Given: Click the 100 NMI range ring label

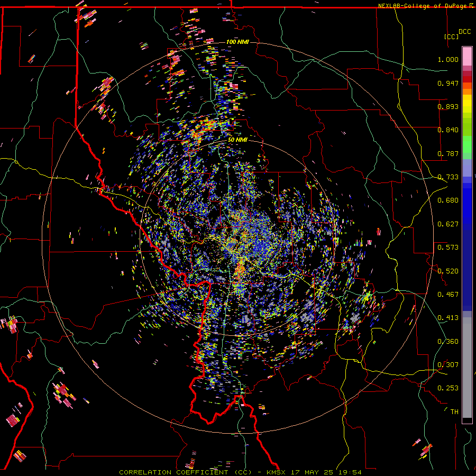Looking at the screenshot, I should click(237, 42).
